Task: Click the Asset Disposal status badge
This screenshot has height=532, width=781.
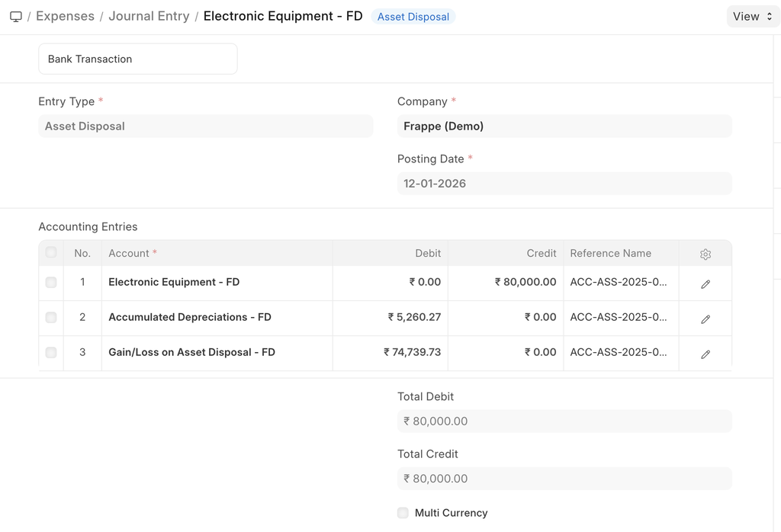Action: pos(413,17)
